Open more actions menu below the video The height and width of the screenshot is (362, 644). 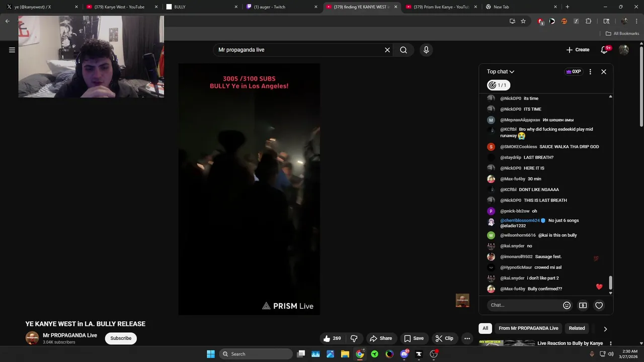pos(467,338)
